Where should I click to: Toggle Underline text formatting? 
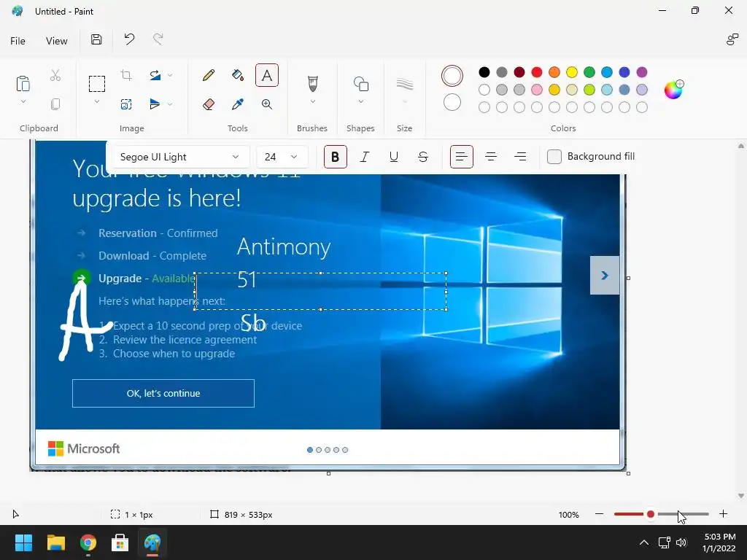[393, 157]
